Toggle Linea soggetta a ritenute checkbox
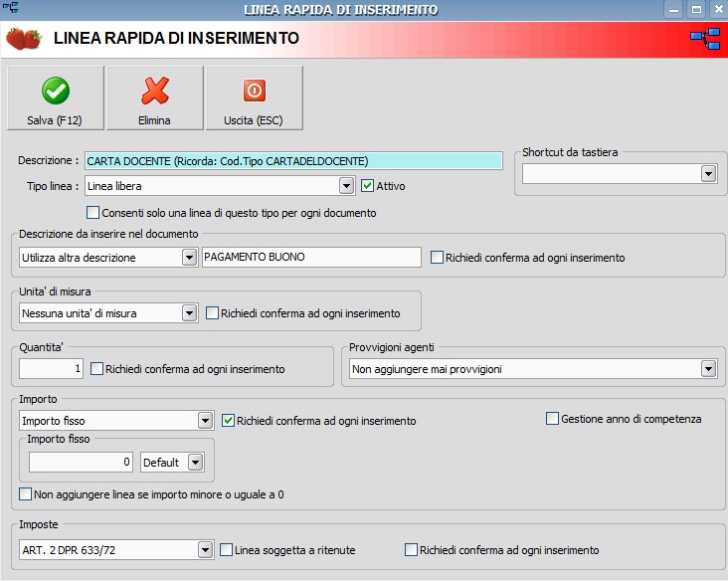This screenshot has height=581, width=728. click(x=226, y=550)
